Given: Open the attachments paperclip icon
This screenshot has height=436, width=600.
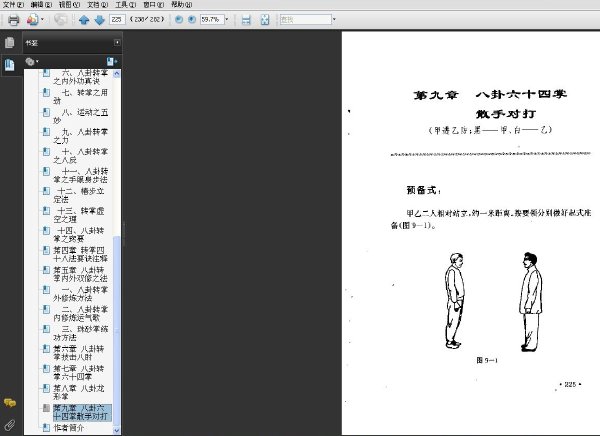Looking at the screenshot, I should coord(10,425).
